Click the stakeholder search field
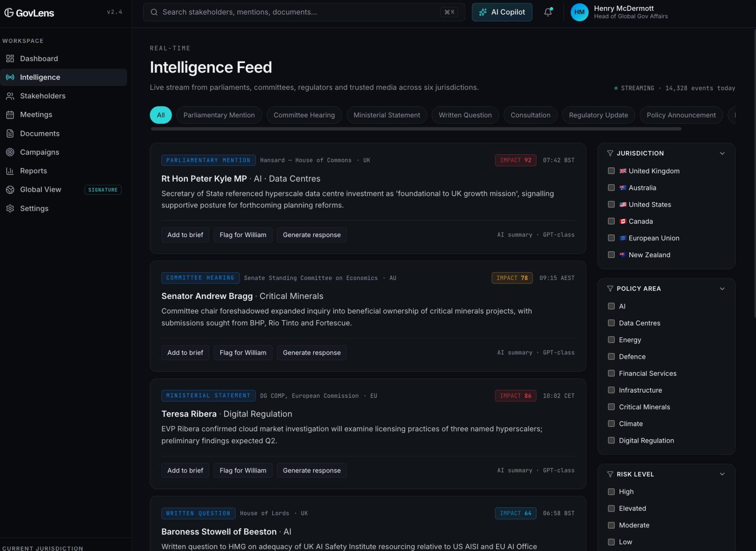 pyautogui.click(x=304, y=12)
